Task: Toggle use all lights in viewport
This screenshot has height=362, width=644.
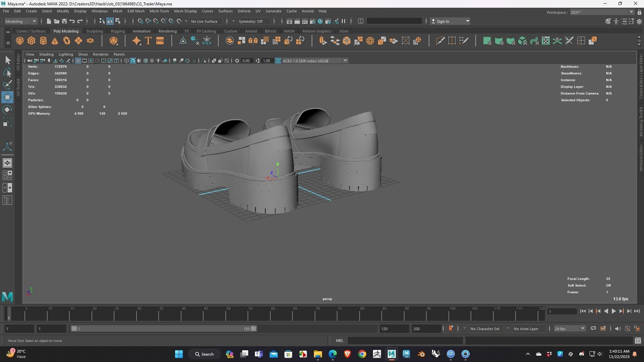Action: coord(158,61)
